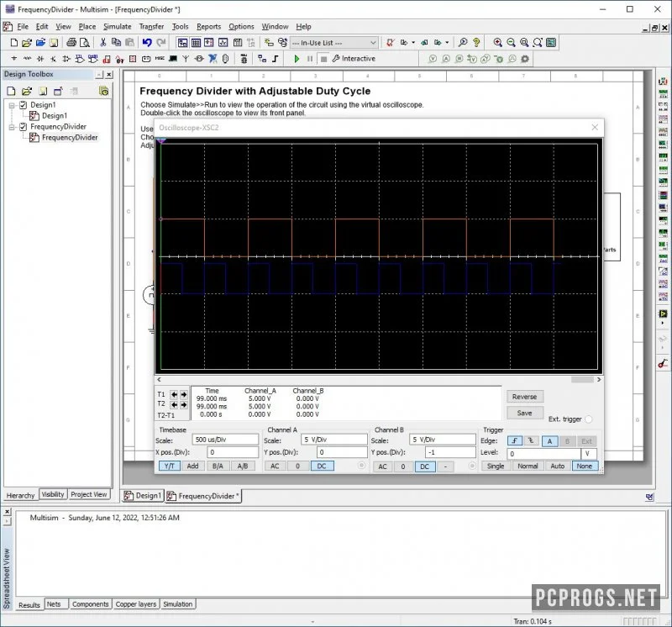Click the Place RF antenna icon
Screen dimensions: 672x627
(186, 58)
